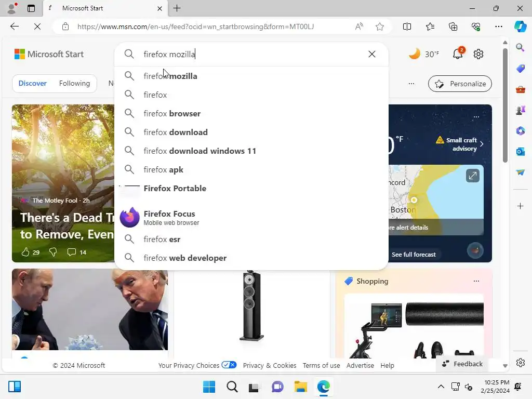Stop loading the page
The image size is (532, 399).
tap(37, 26)
